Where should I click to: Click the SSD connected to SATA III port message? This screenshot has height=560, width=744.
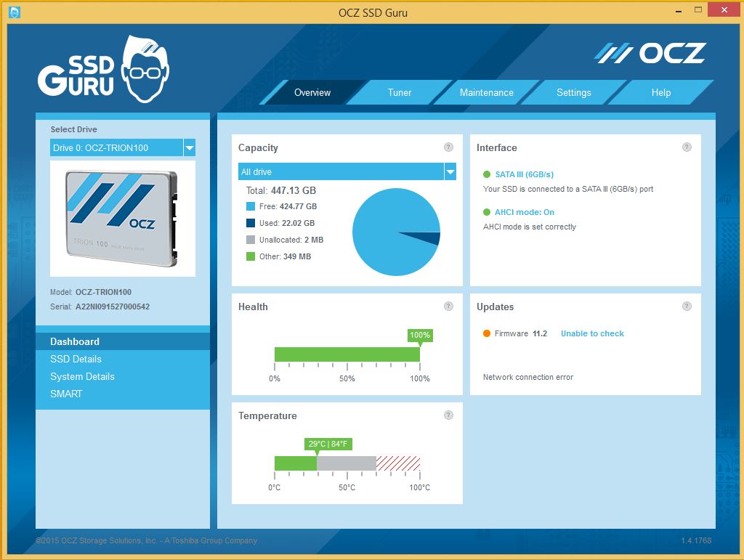tap(568, 189)
